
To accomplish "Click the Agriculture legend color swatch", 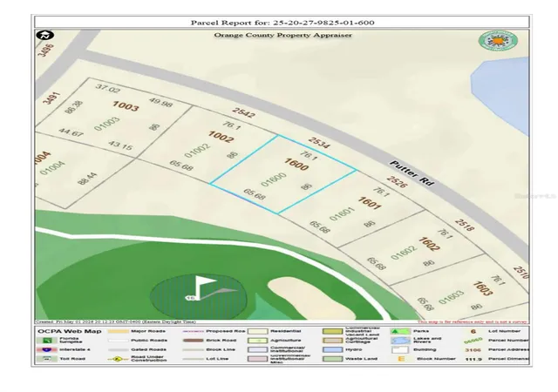I will point(258,341).
